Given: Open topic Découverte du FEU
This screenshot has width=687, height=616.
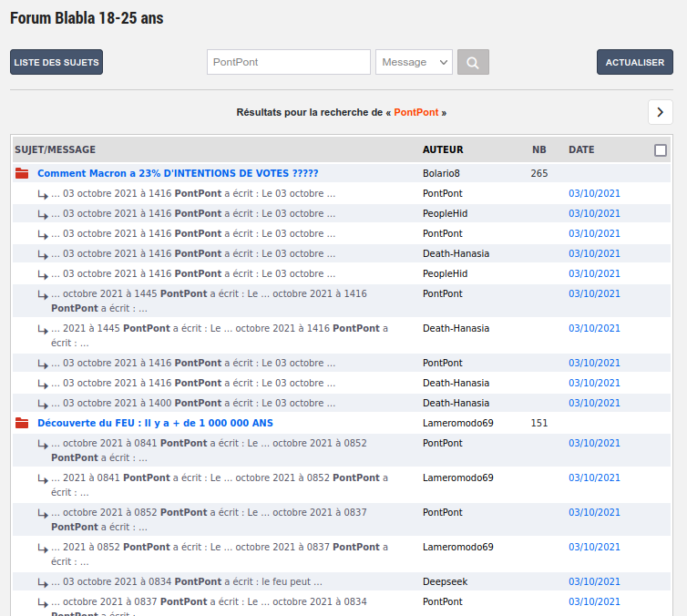Looking at the screenshot, I should [155, 423].
